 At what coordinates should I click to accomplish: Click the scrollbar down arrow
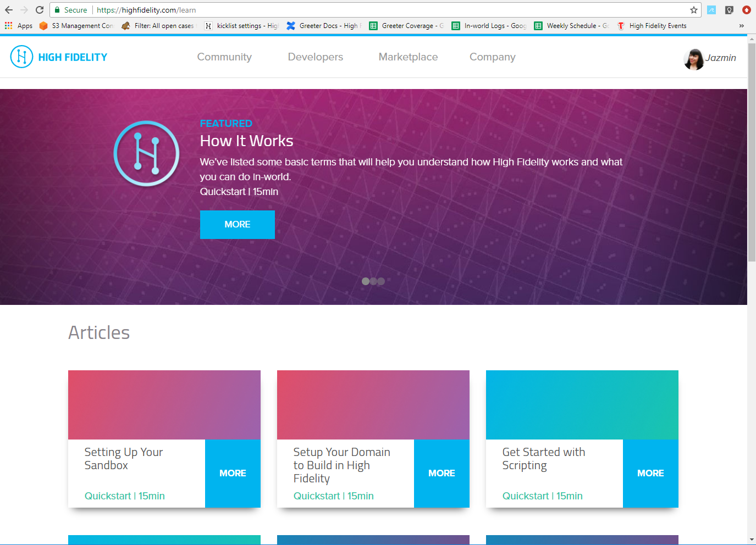[x=752, y=540]
